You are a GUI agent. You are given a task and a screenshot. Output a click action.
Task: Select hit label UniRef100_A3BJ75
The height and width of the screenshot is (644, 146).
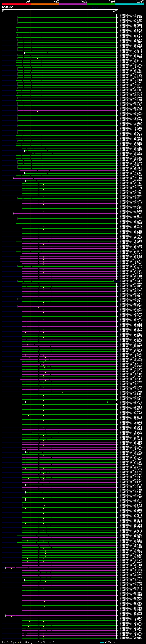tap(131, 50)
